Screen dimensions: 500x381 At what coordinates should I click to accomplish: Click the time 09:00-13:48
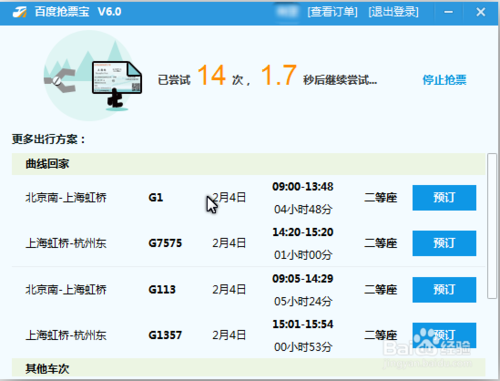pos(303,187)
